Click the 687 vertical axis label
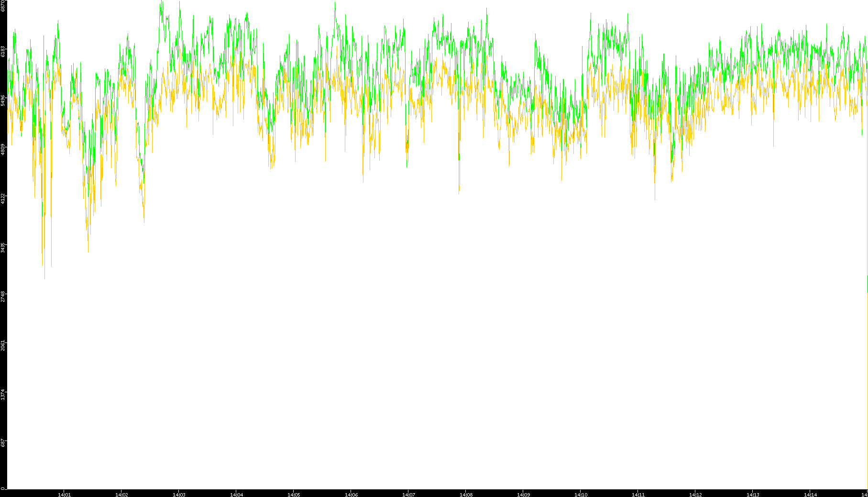This screenshot has height=497, width=868. (3, 443)
